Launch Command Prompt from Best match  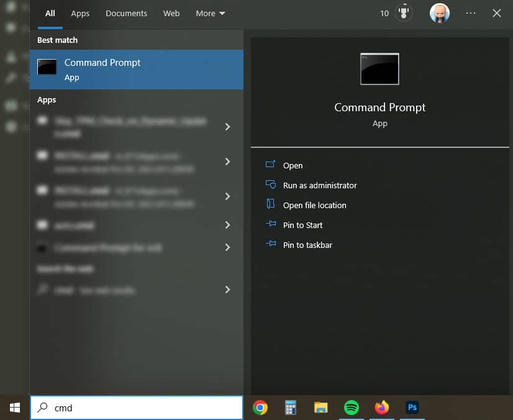pyautogui.click(x=102, y=68)
